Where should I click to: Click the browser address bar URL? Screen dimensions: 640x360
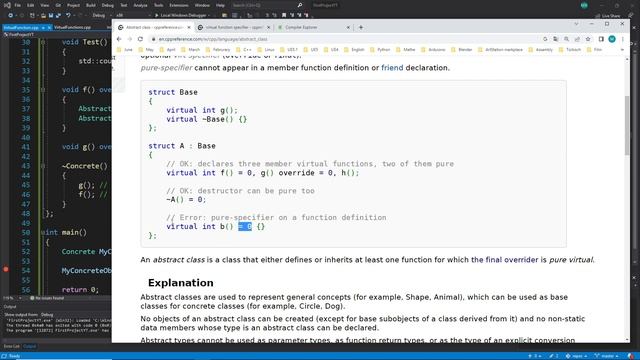(213, 39)
